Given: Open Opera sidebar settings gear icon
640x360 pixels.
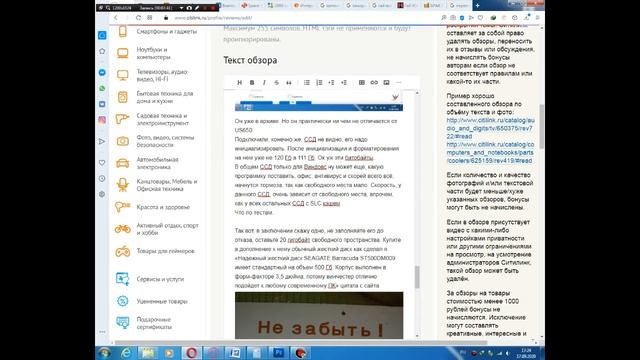Looking at the screenshot, I should [x=102, y=194].
